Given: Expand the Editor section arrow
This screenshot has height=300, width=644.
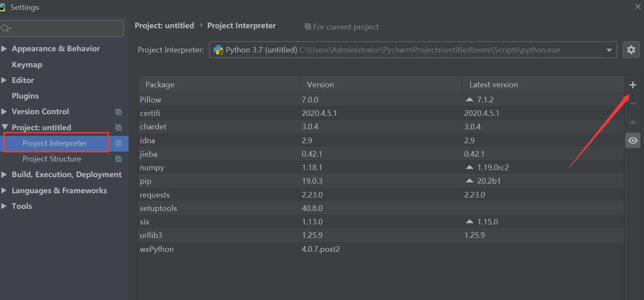Looking at the screenshot, I should point(4,80).
